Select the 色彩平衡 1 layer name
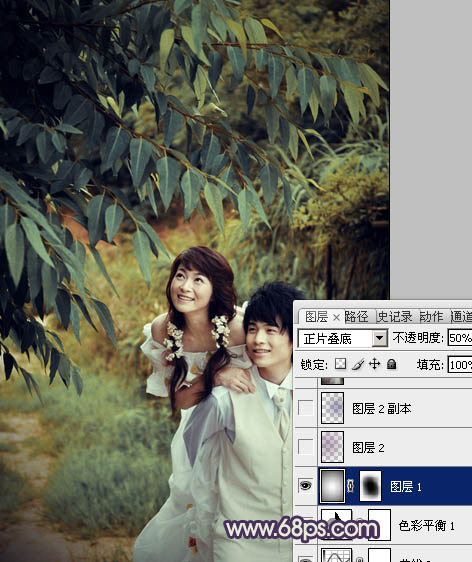The image size is (472, 562). (426, 525)
